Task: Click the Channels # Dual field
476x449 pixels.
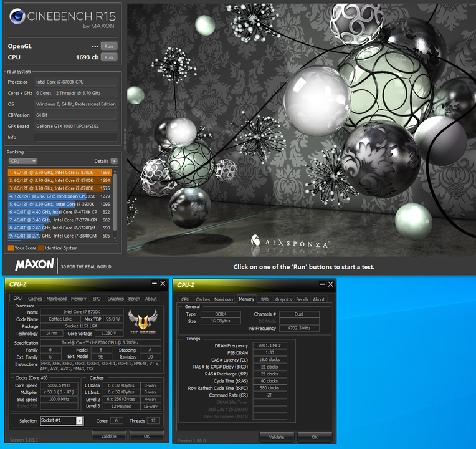Action: (299, 314)
